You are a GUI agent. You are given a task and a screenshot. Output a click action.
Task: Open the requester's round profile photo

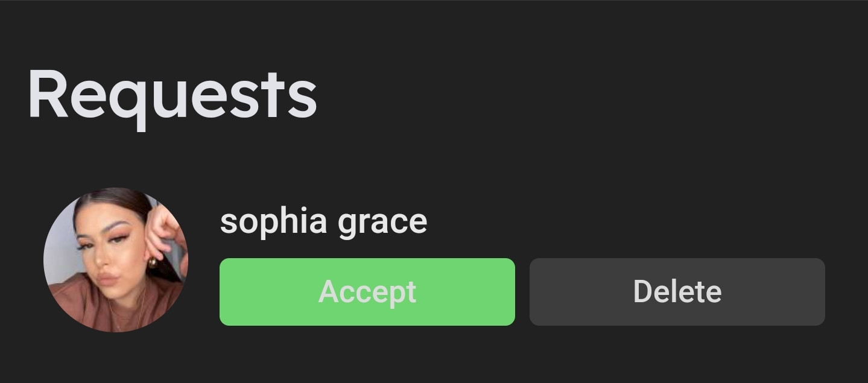[116, 260]
